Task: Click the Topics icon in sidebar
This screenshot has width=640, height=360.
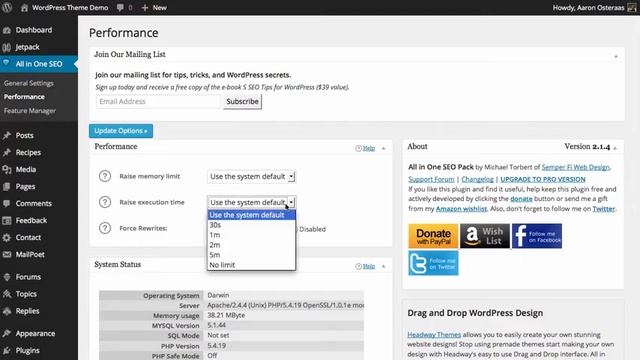Action: point(7,294)
